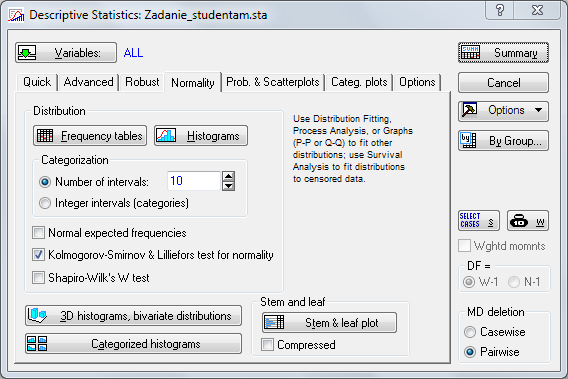Image resolution: width=568 pixels, height=379 pixels.
Task: Switch to the Advanced tab
Action: [x=88, y=82]
